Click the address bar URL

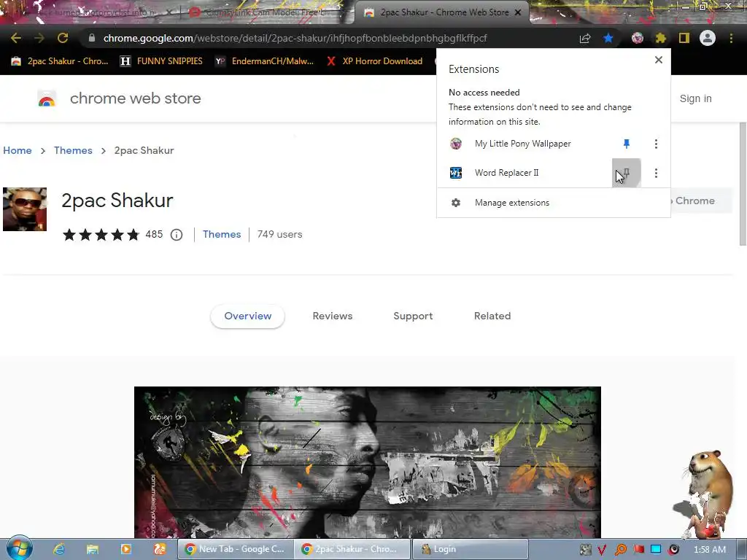point(295,38)
